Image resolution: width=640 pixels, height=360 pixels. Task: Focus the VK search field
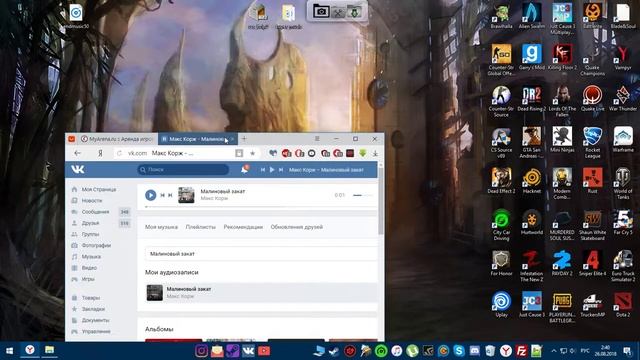coord(183,169)
